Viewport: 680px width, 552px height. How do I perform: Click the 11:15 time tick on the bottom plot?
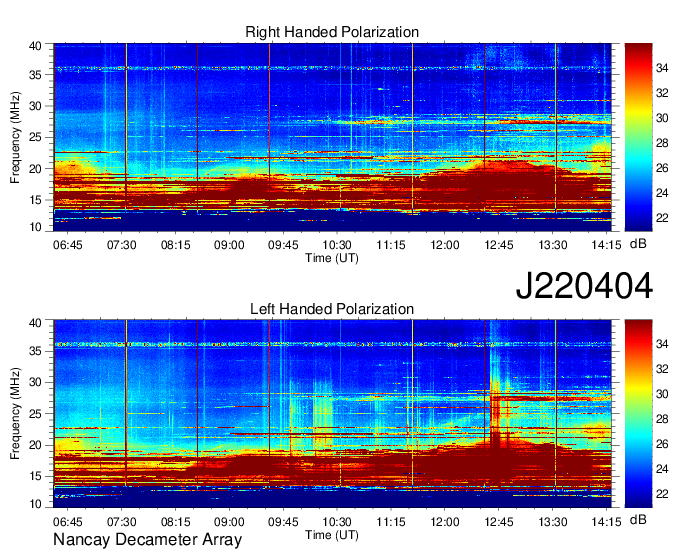pos(391,522)
